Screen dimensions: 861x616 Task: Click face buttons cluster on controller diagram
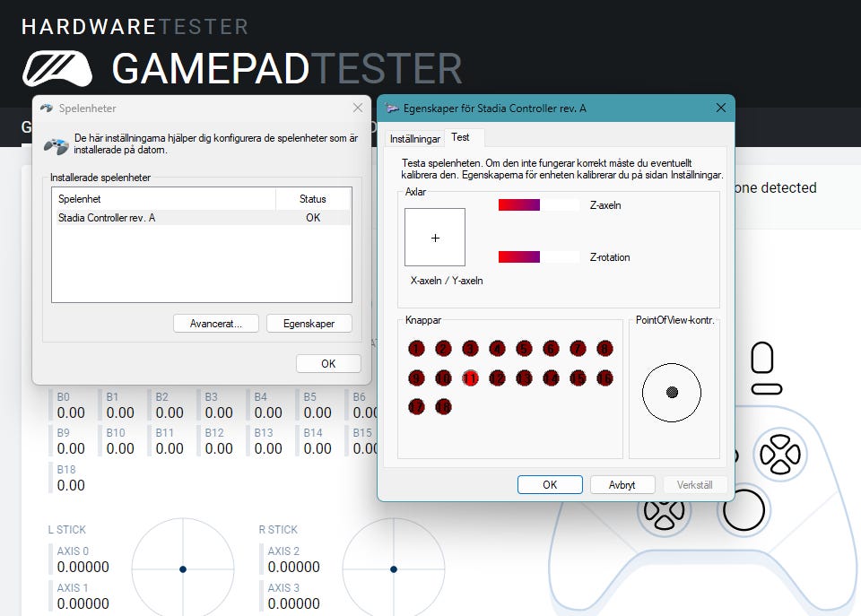[x=779, y=454]
